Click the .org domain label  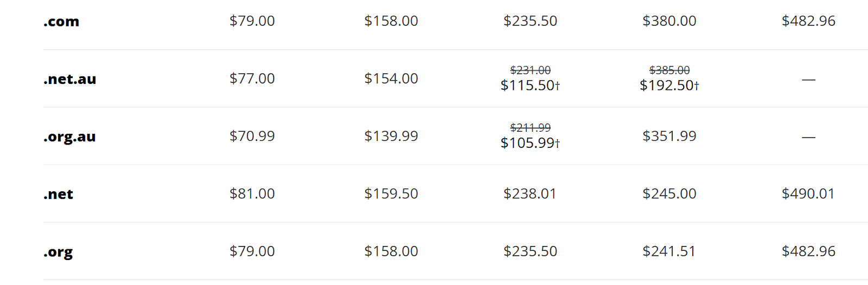(58, 252)
